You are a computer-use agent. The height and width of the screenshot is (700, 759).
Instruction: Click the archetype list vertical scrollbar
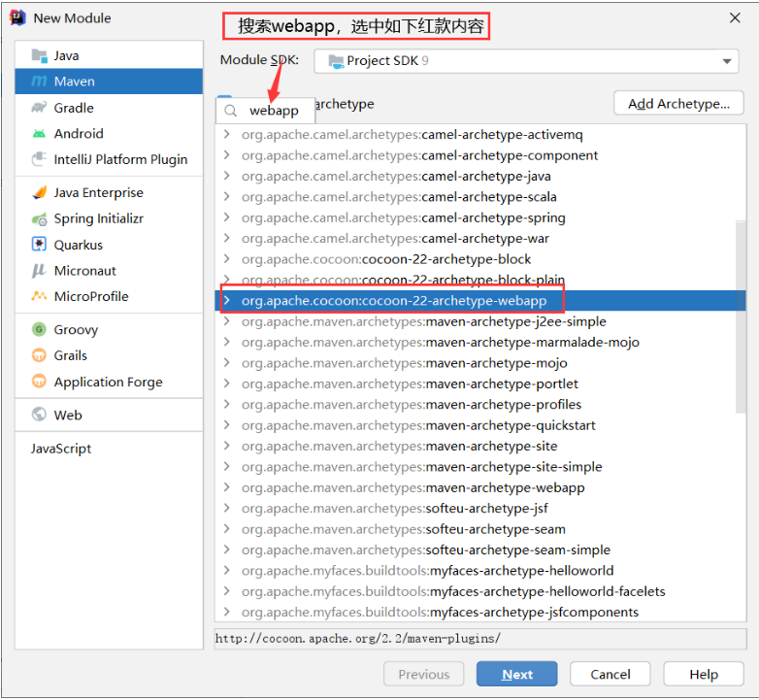(741, 317)
